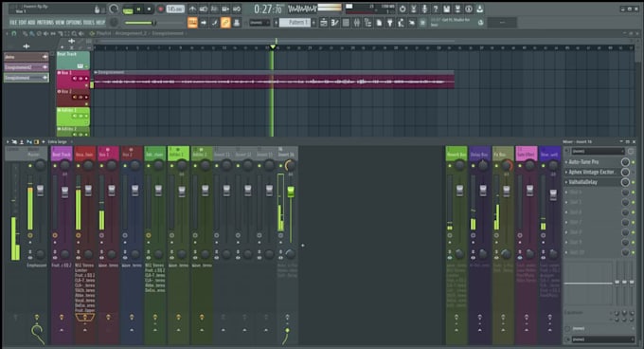This screenshot has width=644, height=349.
Task: Adjust the Beat Track volume fader
Action: click(x=65, y=192)
